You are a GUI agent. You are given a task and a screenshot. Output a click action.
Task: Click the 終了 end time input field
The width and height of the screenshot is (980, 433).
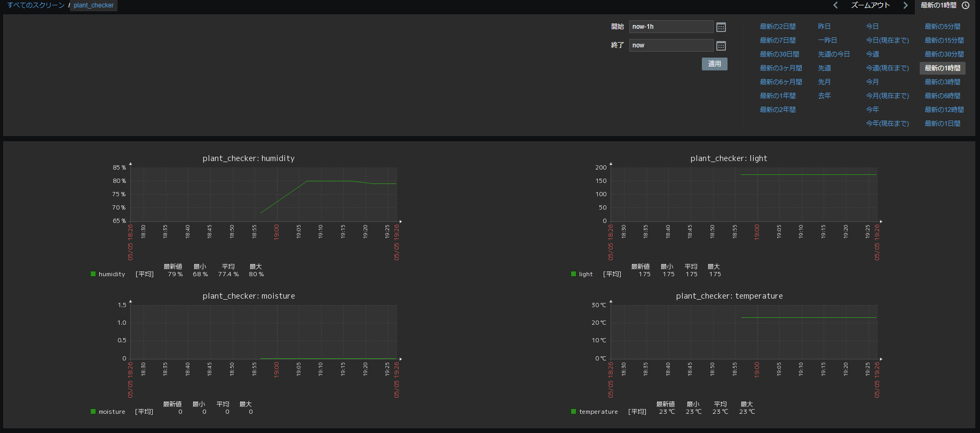(671, 45)
